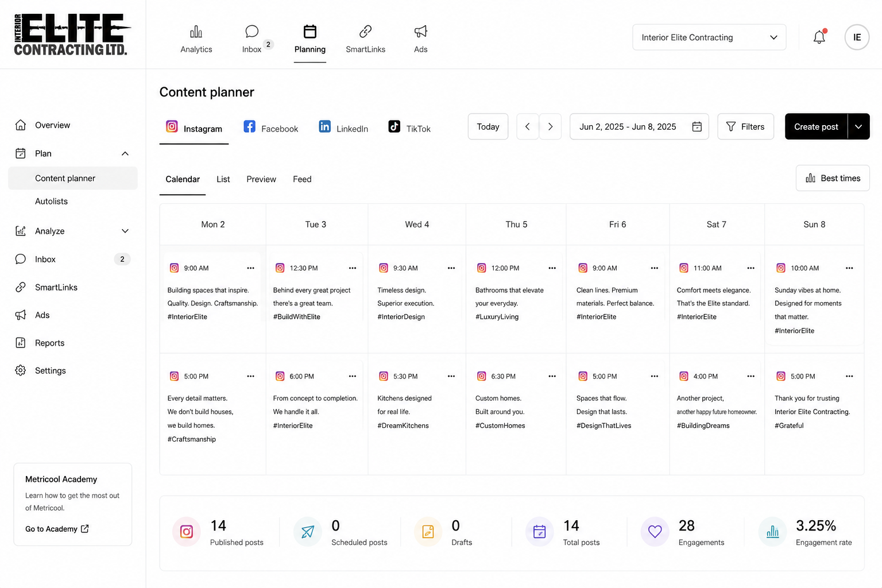Click the Engagements heart icon
The image size is (882, 588).
655,532
